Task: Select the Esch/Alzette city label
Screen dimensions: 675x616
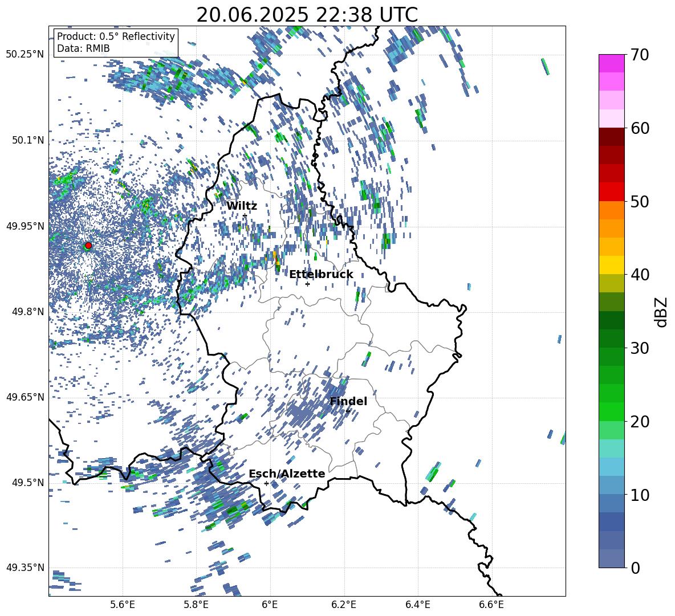Action: click(x=287, y=474)
